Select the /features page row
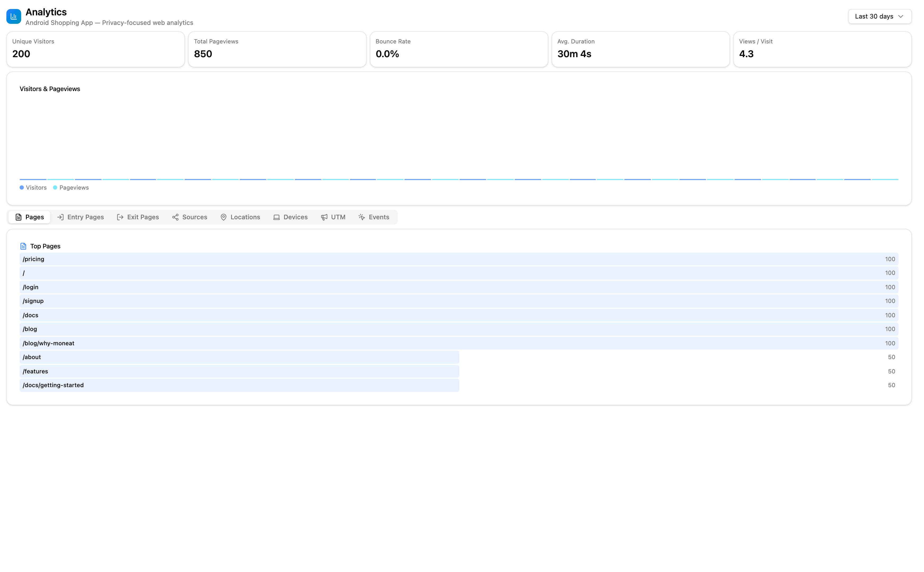The image size is (924, 572). pyautogui.click(x=459, y=371)
